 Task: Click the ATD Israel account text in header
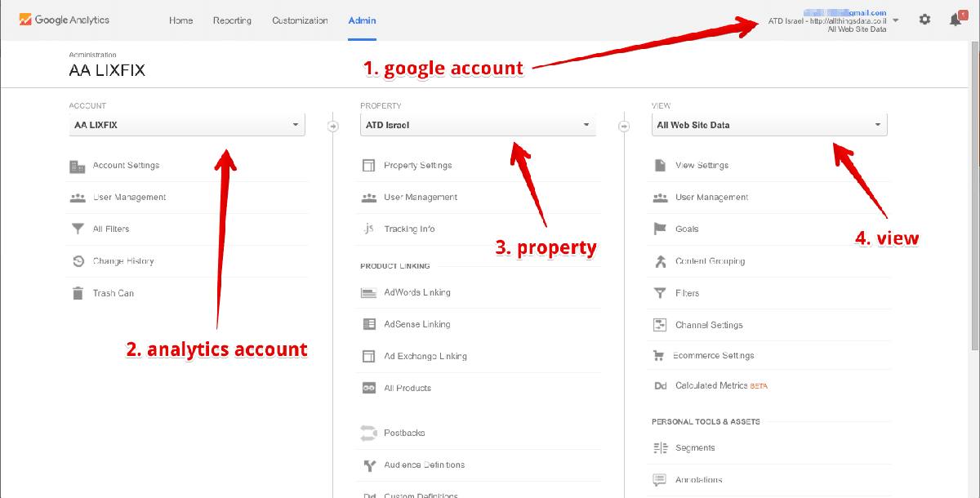[x=827, y=21]
